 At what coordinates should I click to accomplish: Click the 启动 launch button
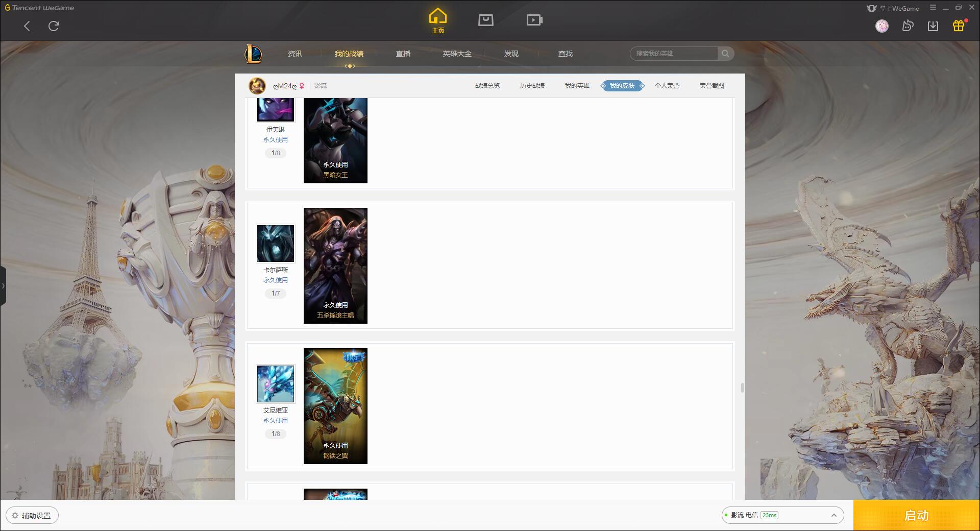[x=916, y=516]
